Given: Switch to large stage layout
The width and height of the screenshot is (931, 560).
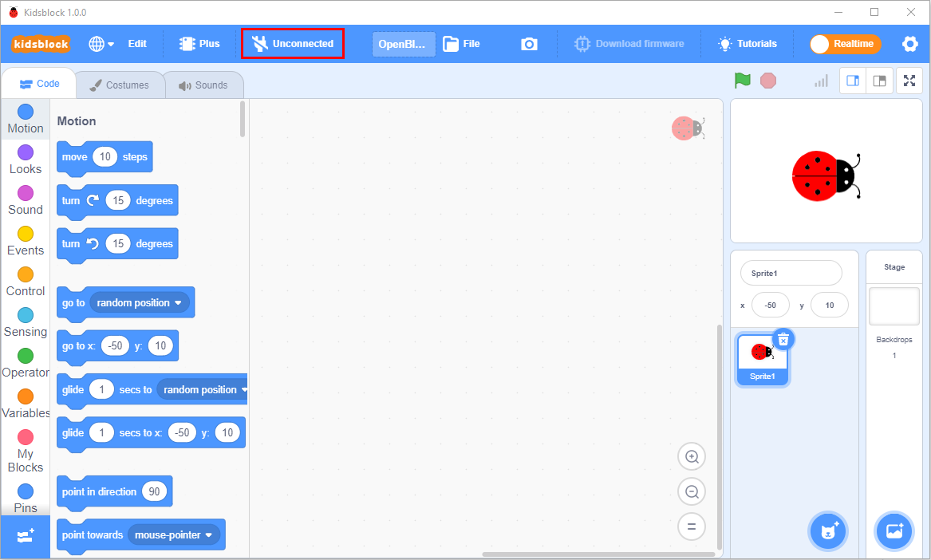Looking at the screenshot, I should pos(879,81).
